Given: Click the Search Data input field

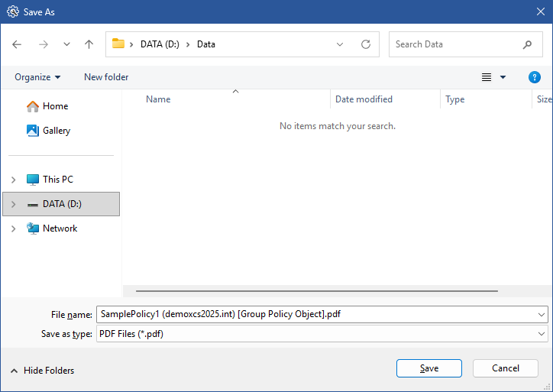Looking at the screenshot, I should pyautogui.click(x=455, y=44).
